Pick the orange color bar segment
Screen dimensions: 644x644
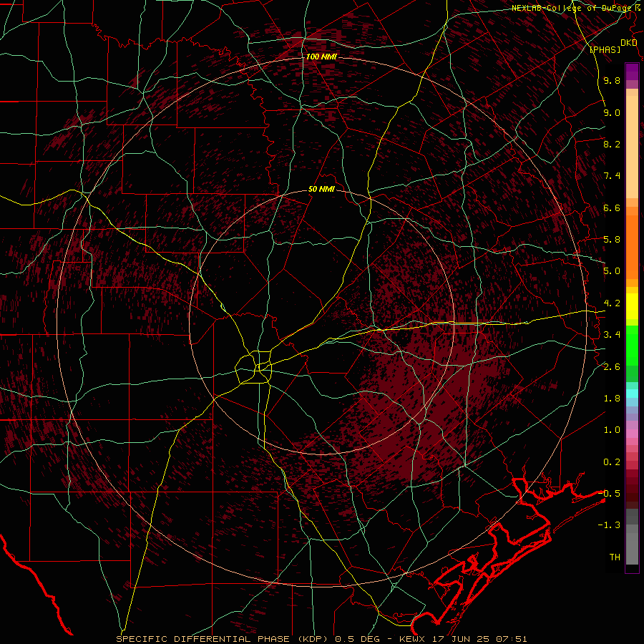pos(632,248)
